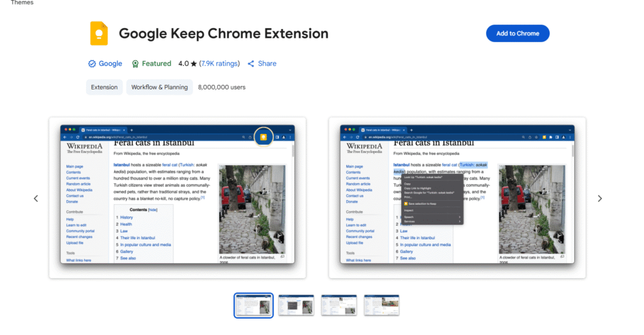Open the 7.9K ratings link

click(x=219, y=64)
